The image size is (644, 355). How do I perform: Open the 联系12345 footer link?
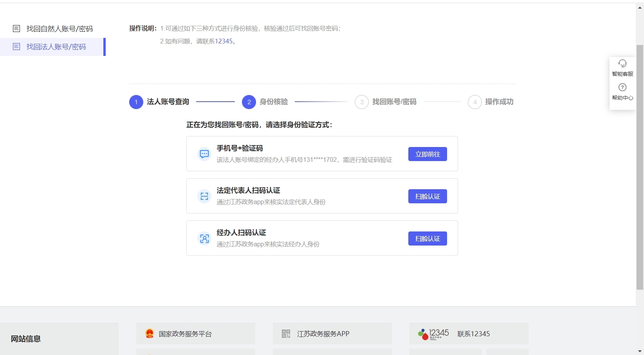coord(473,334)
